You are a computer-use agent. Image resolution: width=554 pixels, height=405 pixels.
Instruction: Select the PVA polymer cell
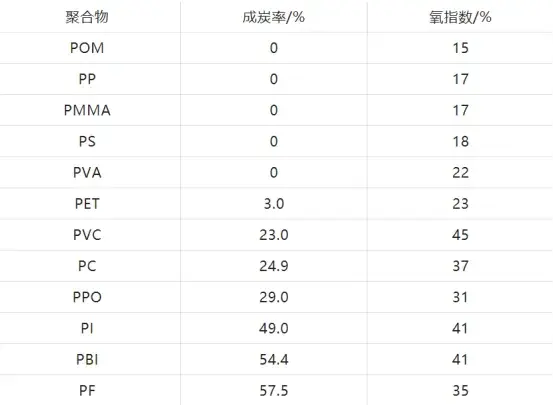point(87,172)
